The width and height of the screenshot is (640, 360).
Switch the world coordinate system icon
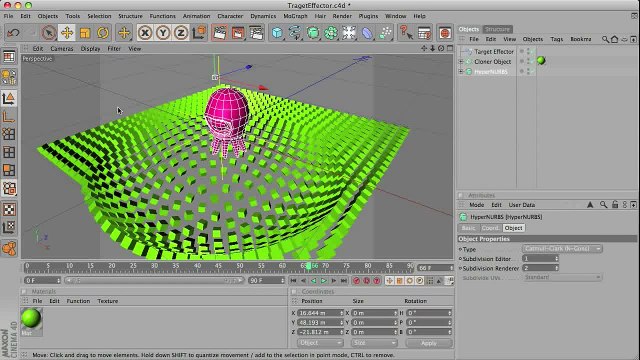(x=199, y=33)
